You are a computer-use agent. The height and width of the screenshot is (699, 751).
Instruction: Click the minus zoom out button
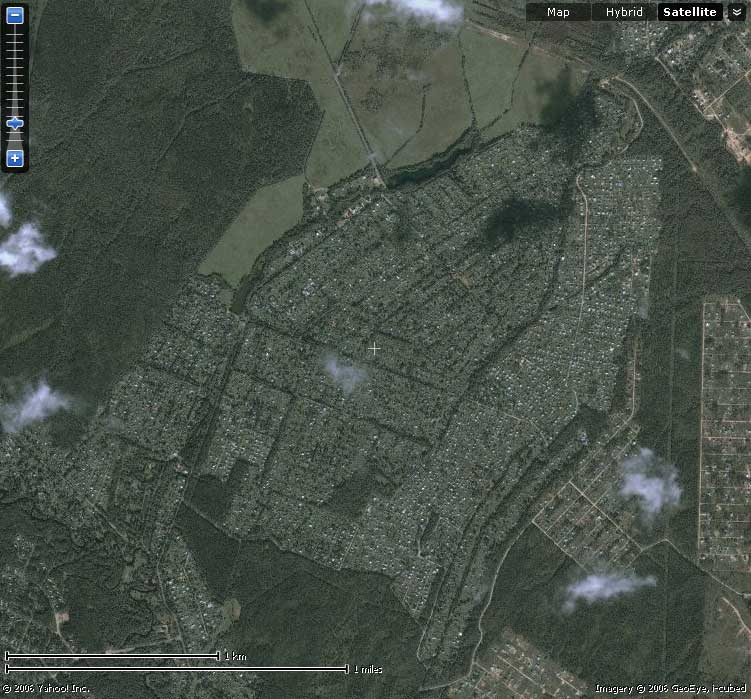(15, 15)
